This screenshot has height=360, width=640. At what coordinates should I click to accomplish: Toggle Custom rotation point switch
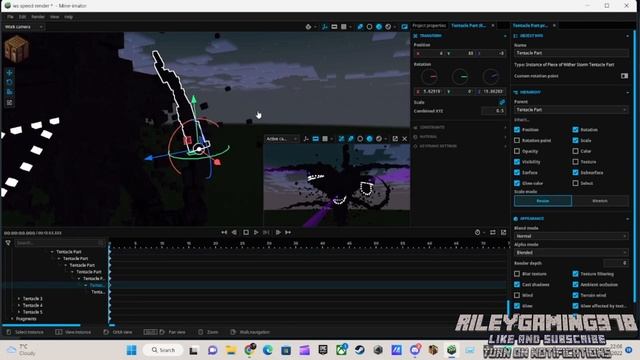[x=624, y=76]
